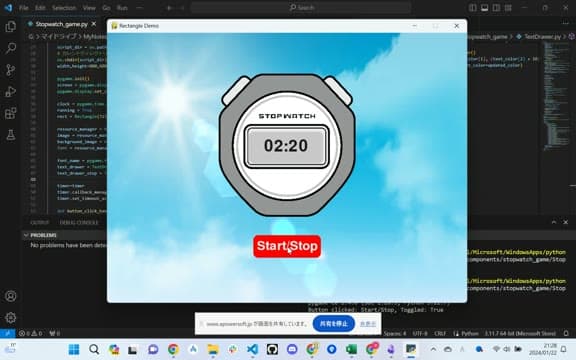Change the UTF-8 encoding in status bar
Image resolution: width=576 pixels, height=360 pixels.
(x=420, y=334)
